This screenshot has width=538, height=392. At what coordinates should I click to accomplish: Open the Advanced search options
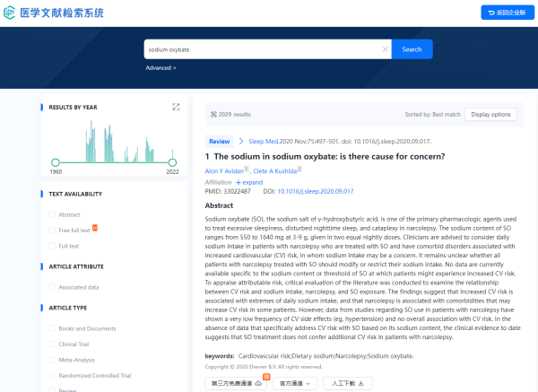161,68
